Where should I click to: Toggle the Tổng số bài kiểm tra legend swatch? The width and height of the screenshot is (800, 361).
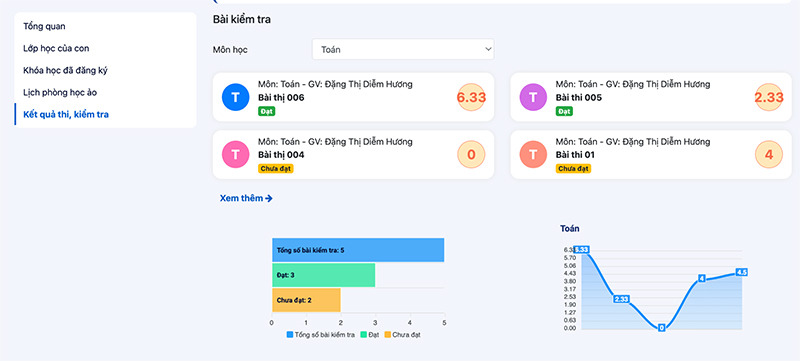[x=290, y=335]
